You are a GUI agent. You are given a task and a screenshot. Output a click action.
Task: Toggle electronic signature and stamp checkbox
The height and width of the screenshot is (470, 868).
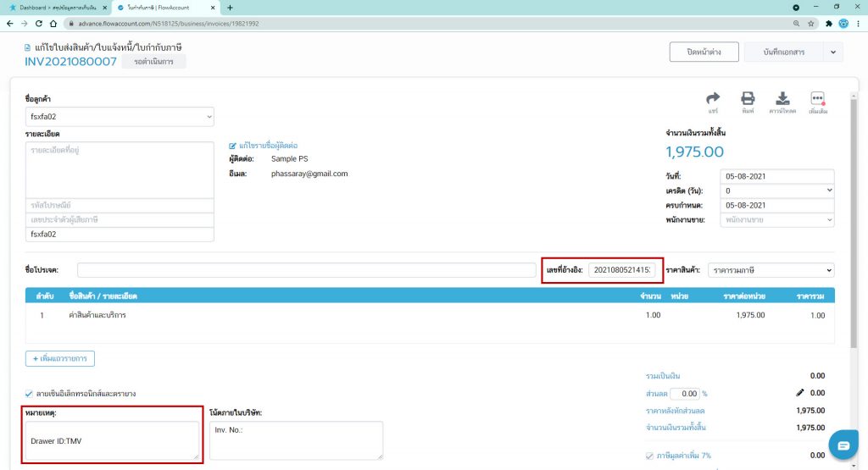click(x=30, y=394)
